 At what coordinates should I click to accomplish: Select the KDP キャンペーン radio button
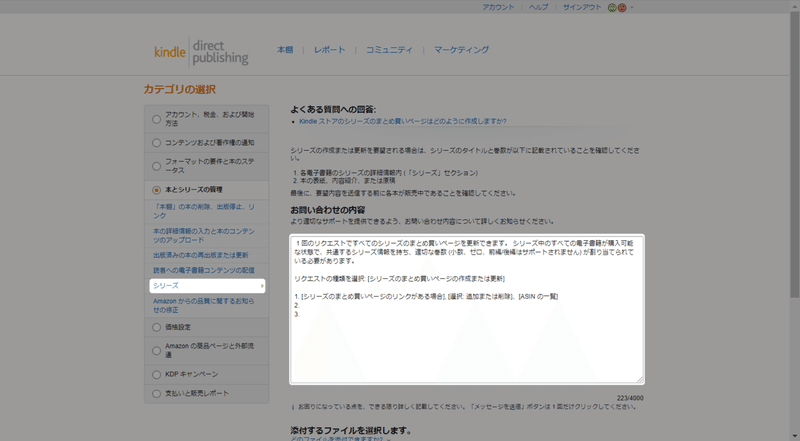[x=157, y=375]
